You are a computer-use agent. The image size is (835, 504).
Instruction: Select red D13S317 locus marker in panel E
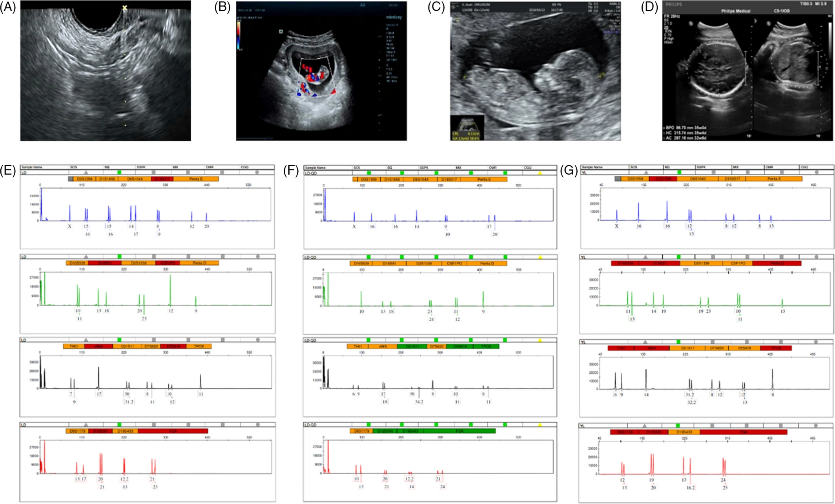tap(162, 179)
